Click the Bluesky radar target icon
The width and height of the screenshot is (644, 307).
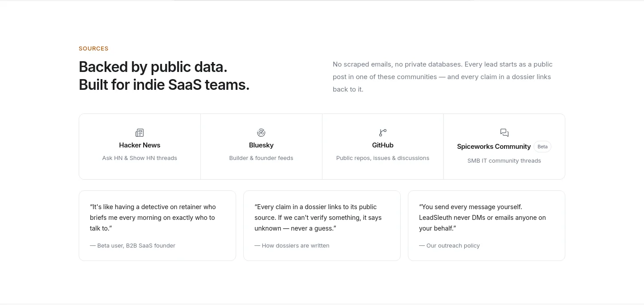261,133
